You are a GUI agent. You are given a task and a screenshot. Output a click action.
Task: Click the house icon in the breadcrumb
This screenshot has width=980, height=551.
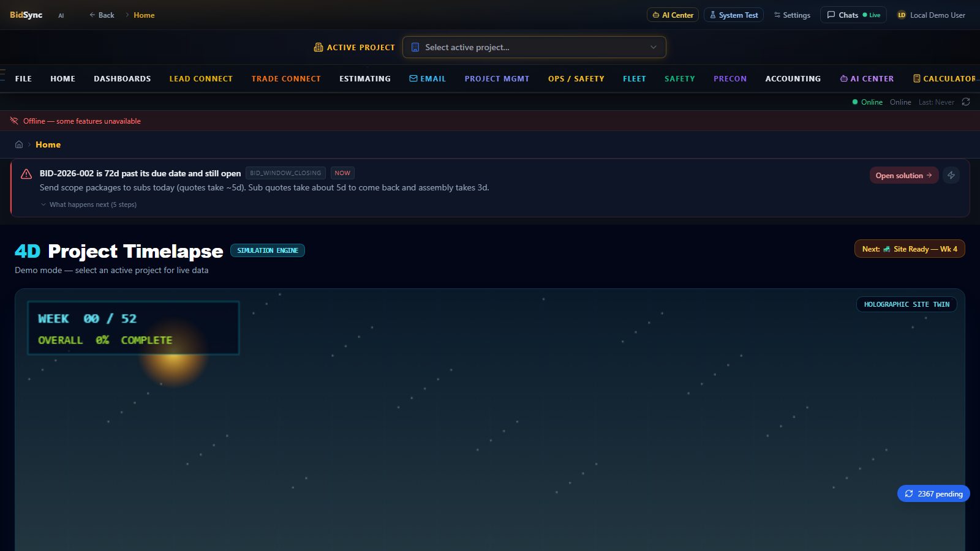[19, 144]
